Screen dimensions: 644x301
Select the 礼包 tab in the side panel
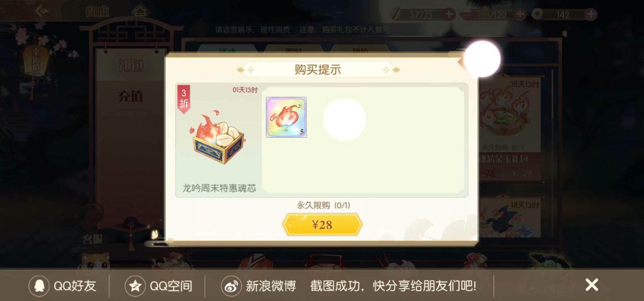click(x=130, y=66)
